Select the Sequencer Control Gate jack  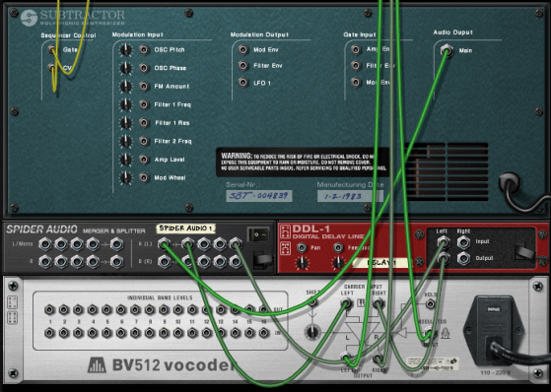coord(52,49)
